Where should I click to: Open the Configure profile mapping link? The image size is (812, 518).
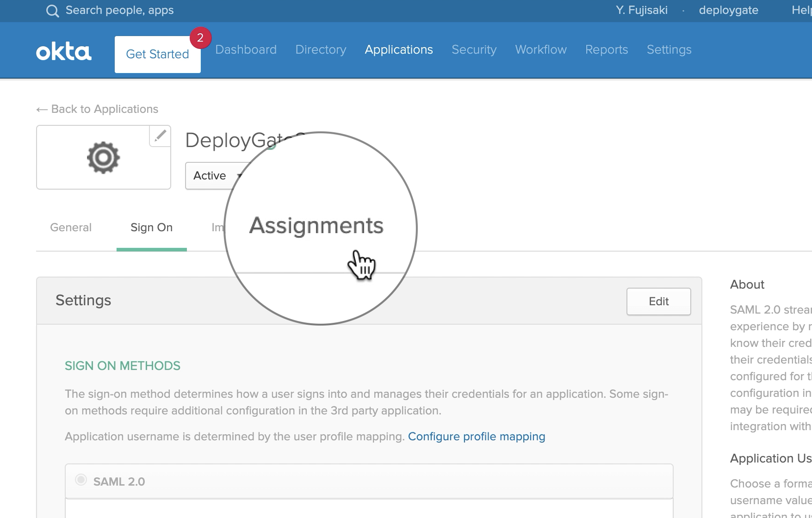click(x=477, y=436)
